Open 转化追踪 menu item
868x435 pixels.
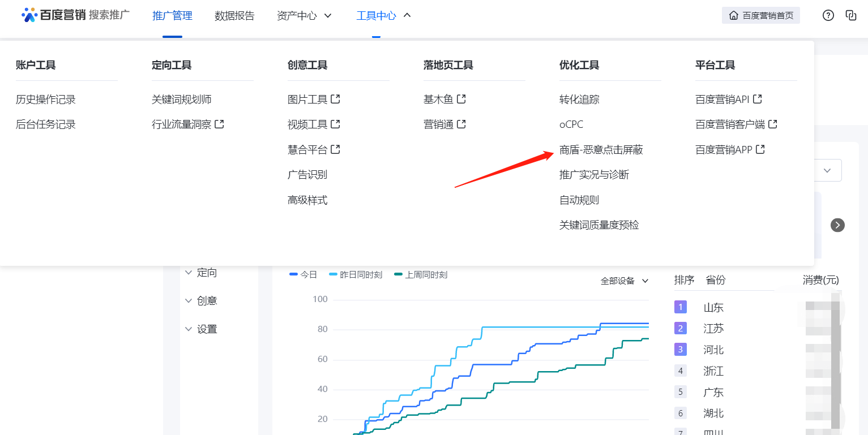click(x=579, y=100)
